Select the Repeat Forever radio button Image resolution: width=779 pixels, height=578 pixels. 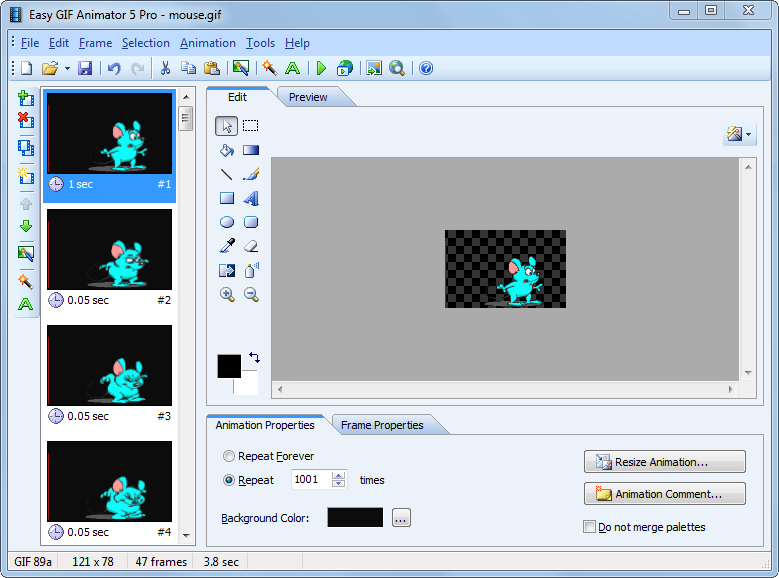click(x=229, y=456)
